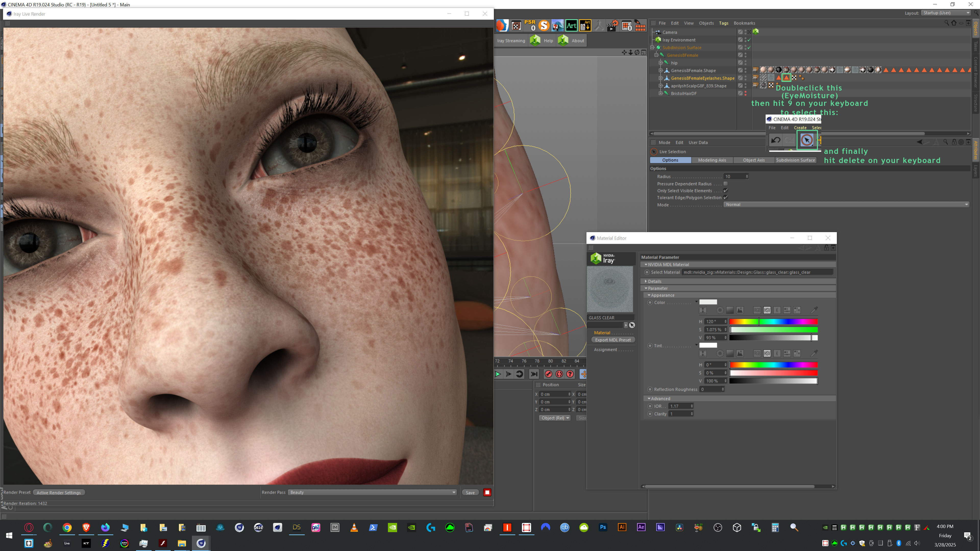
Task: Open render settings clapperboard gear icon
Action: click(612, 26)
